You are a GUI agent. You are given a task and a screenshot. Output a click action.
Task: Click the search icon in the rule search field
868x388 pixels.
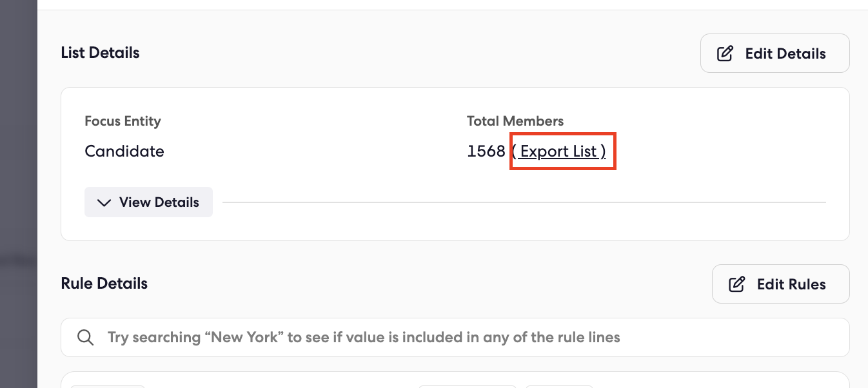coord(85,337)
